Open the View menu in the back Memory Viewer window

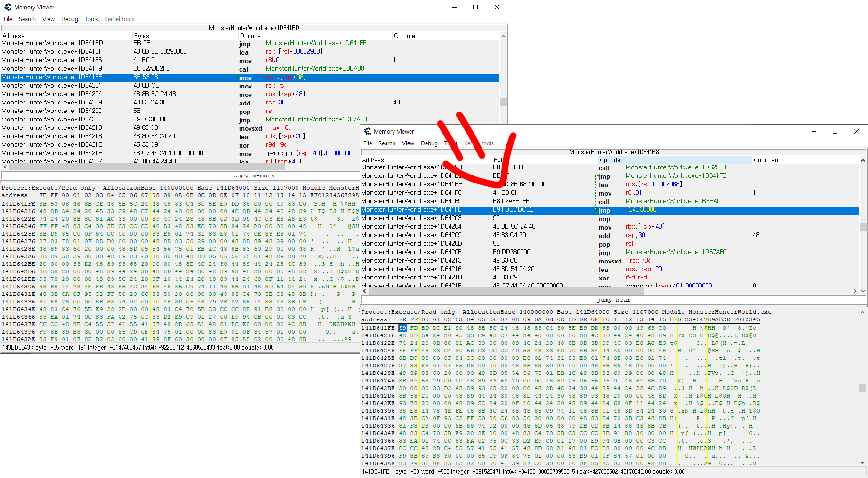[48, 19]
